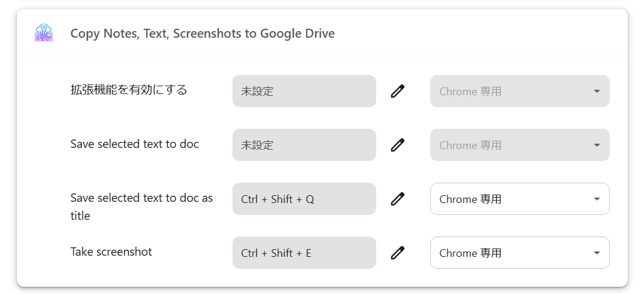Viewport: 644px width, 294px height.
Task: Expand Chrome 専用 dropdown for save as title
Action: (519, 199)
